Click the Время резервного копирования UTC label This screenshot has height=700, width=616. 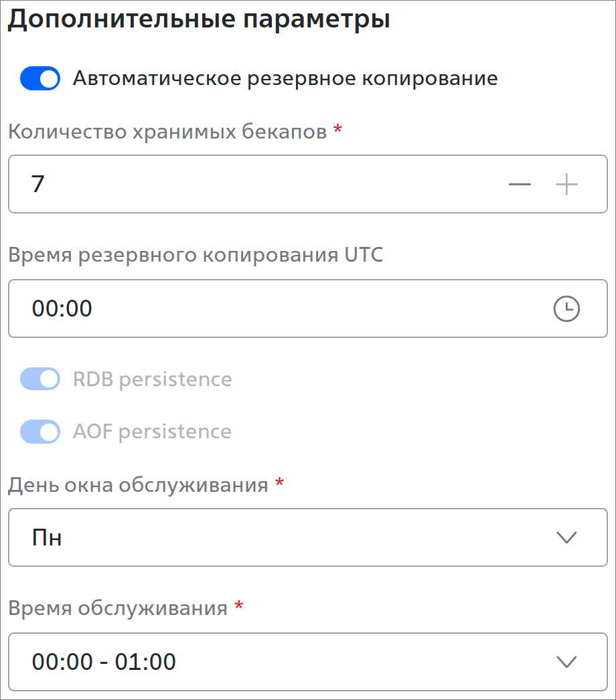pyautogui.click(x=196, y=256)
